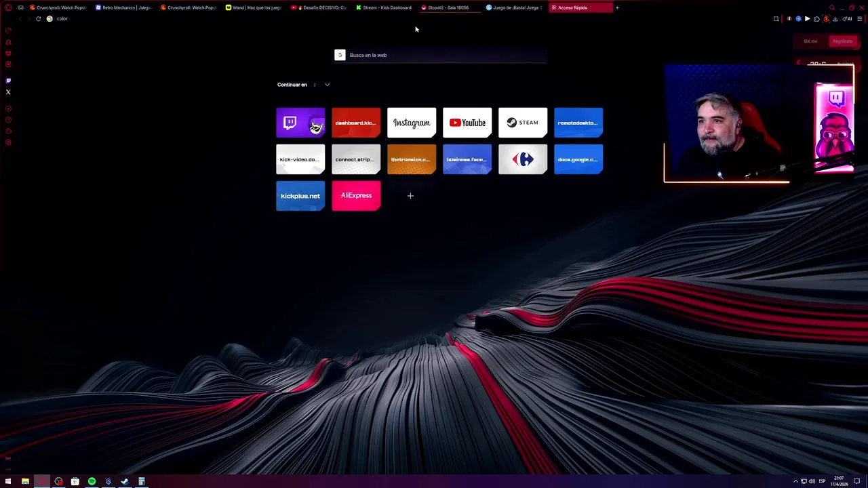Image resolution: width=868 pixels, height=488 pixels.
Task: Open the business.face speed dial tile
Action: [x=467, y=159]
